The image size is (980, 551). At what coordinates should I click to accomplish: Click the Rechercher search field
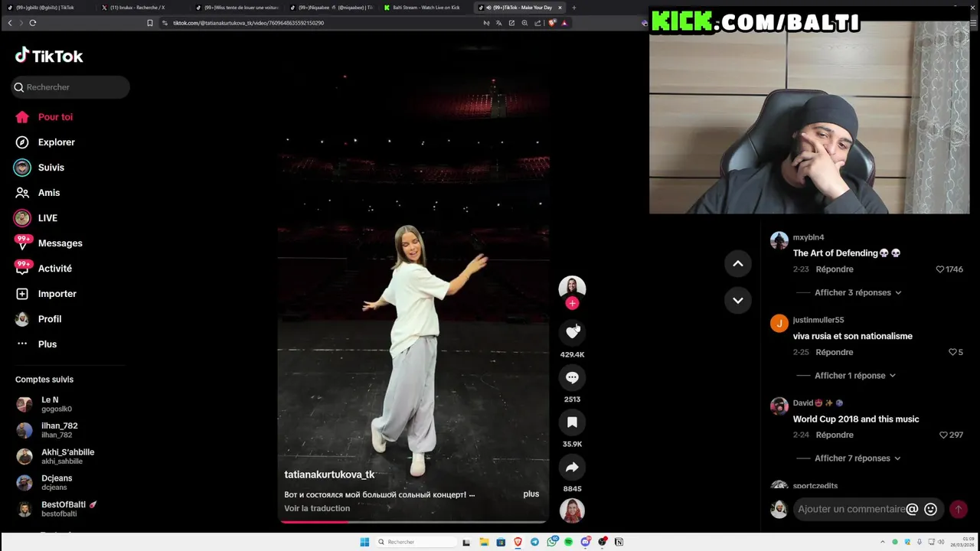tap(70, 87)
